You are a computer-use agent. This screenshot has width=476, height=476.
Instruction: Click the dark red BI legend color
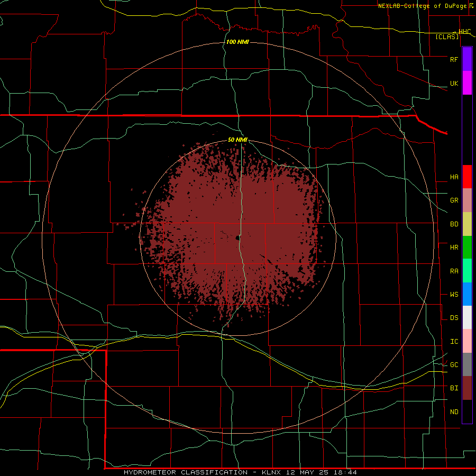(x=467, y=388)
